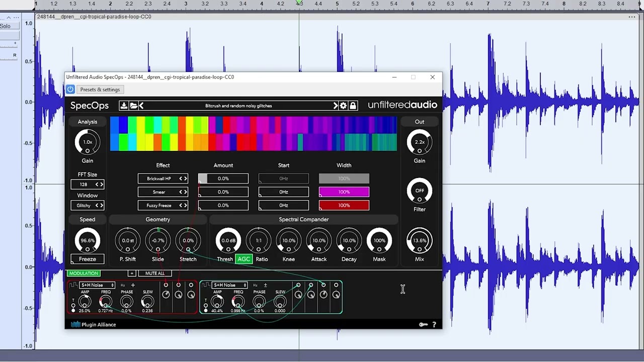Adjust the red modulator SLEW knob at 0.236
Image resolution: width=644 pixels, height=362 pixels.
tap(148, 302)
